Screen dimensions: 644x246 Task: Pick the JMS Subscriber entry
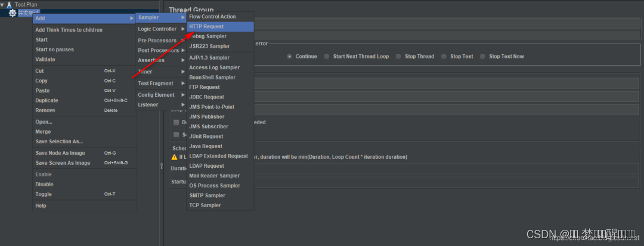coord(220,127)
